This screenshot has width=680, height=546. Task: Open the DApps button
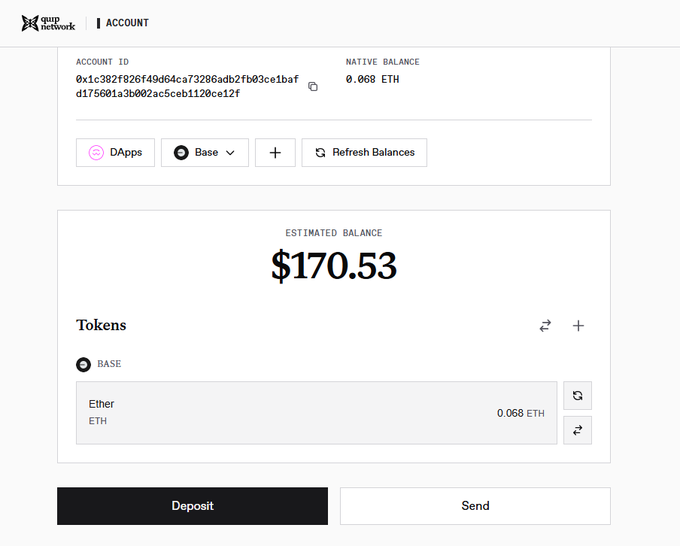point(115,152)
